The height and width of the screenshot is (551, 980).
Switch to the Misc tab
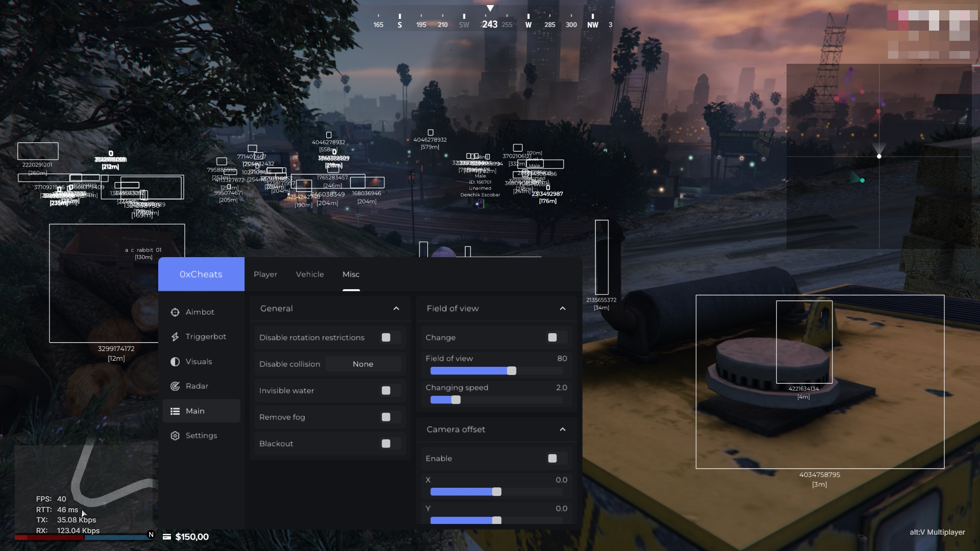[351, 274]
